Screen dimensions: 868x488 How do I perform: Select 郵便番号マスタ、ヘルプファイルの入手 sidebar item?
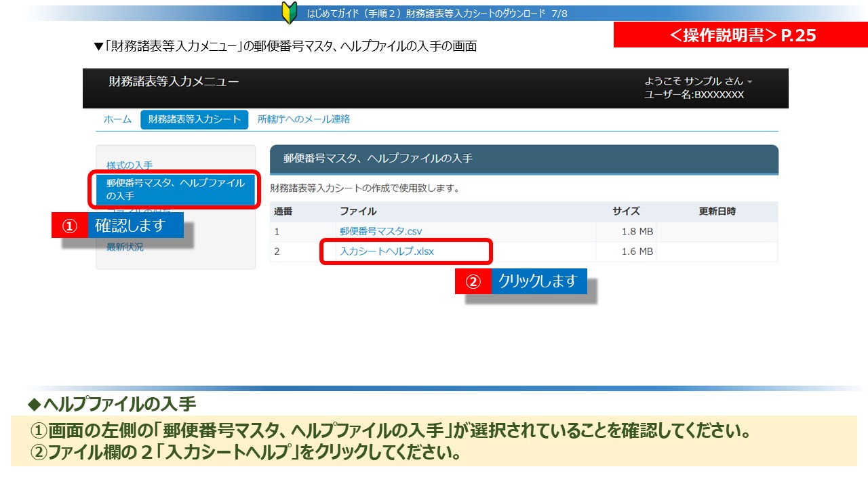[x=175, y=189]
